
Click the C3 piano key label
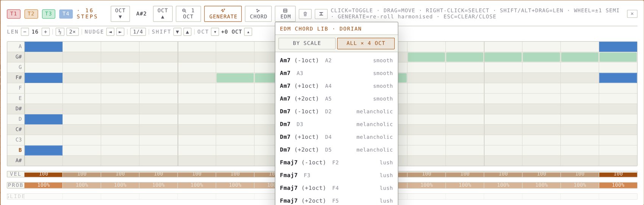point(16,140)
